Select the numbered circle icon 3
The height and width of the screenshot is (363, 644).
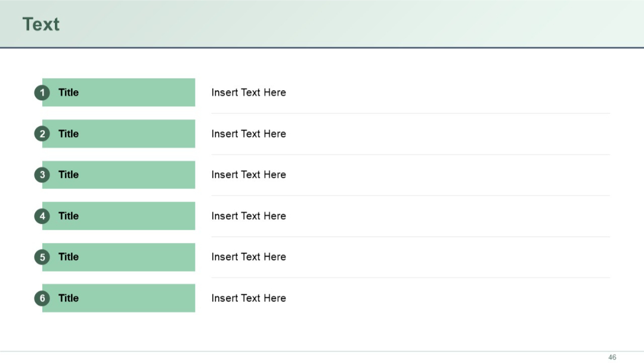point(42,174)
